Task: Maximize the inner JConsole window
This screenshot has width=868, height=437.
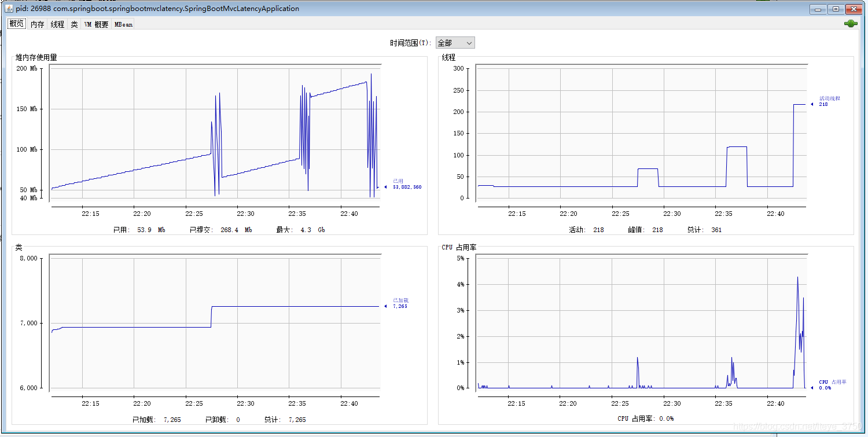Action: [836, 9]
